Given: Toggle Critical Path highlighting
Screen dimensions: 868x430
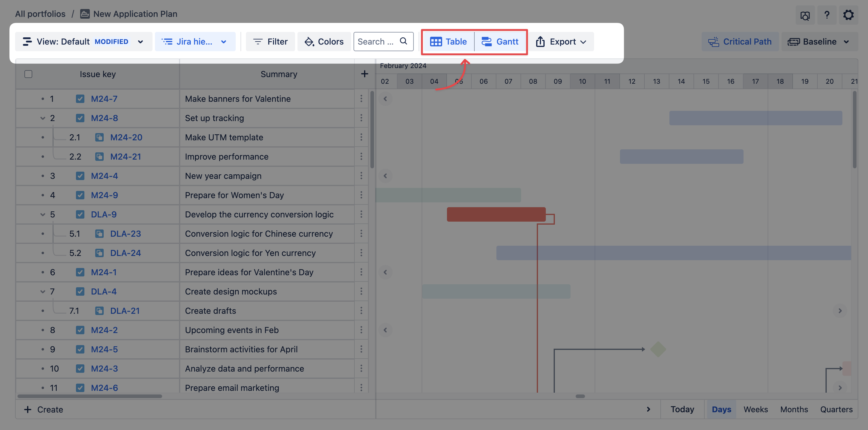Looking at the screenshot, I should pyautogui.click(x=740, y=42).
